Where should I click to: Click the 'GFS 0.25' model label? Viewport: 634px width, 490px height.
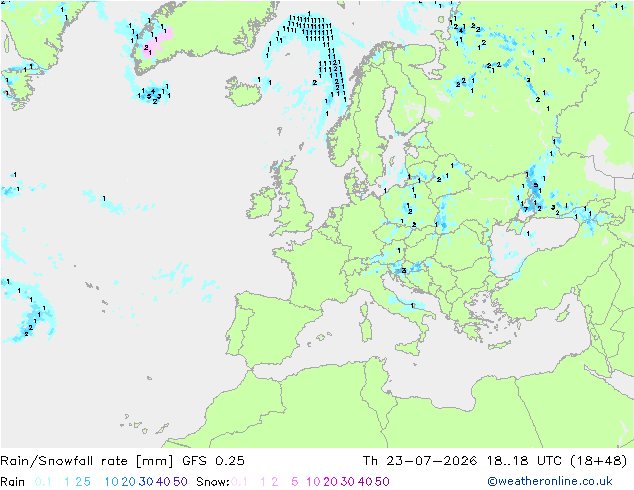click(213, 461)
